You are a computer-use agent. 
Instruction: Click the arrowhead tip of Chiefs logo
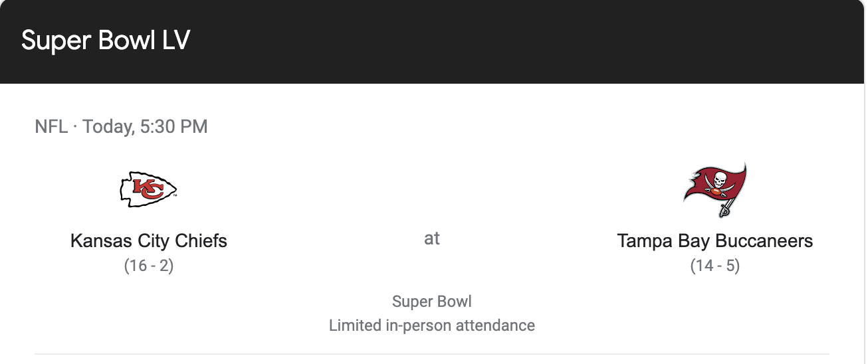click(174, 189)
